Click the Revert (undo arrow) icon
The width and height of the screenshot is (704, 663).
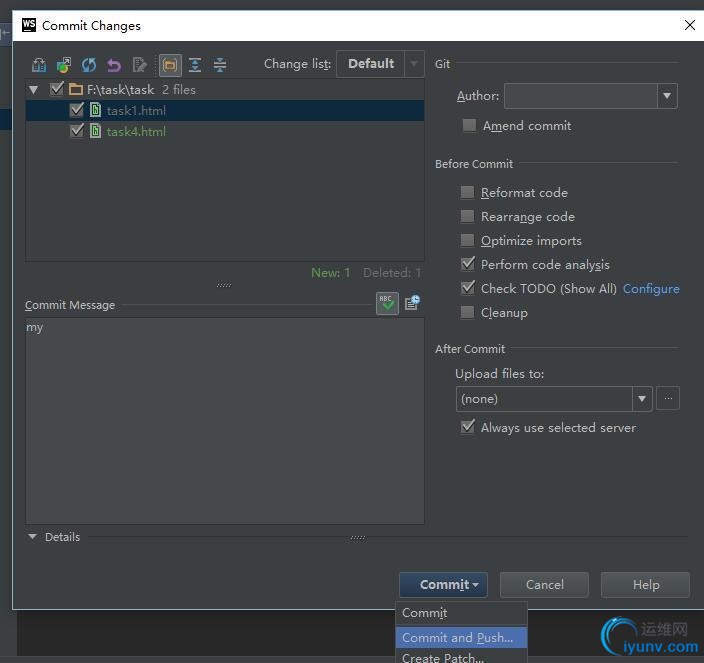tap(114, 65)
